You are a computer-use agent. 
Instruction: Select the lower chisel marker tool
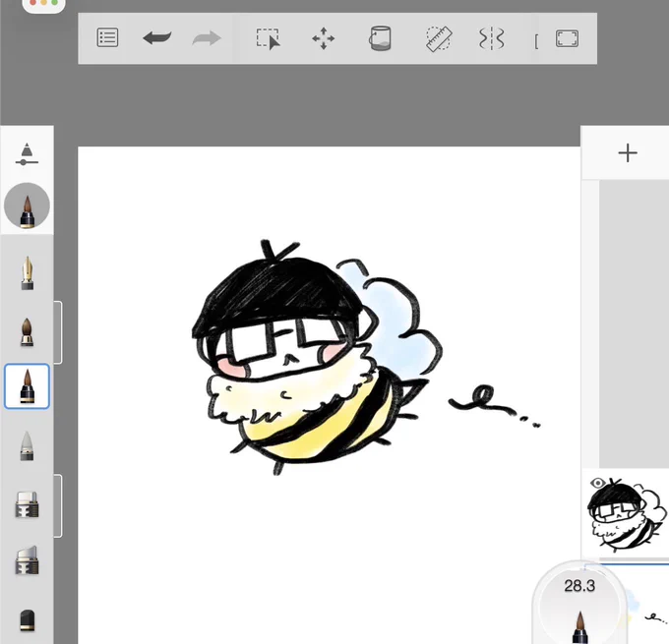click(x=27, y=560)
